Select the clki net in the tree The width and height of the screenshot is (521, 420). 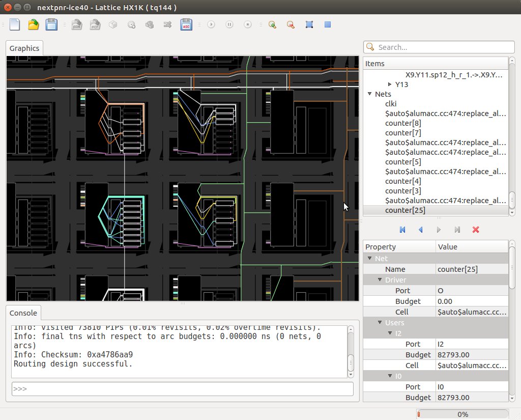point(391,104)
